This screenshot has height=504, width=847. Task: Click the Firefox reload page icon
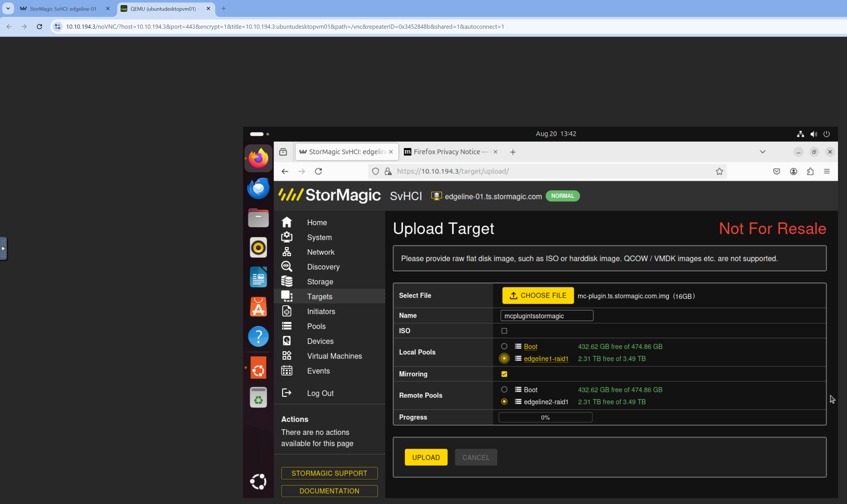tap(318, 171)
